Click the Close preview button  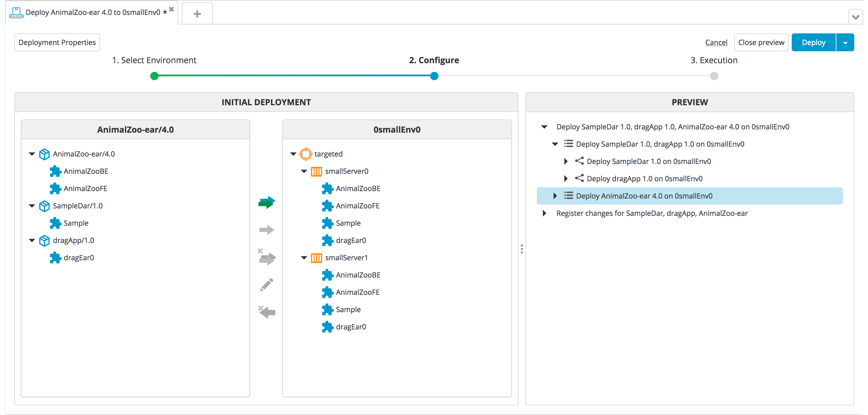tap(761, 42)
